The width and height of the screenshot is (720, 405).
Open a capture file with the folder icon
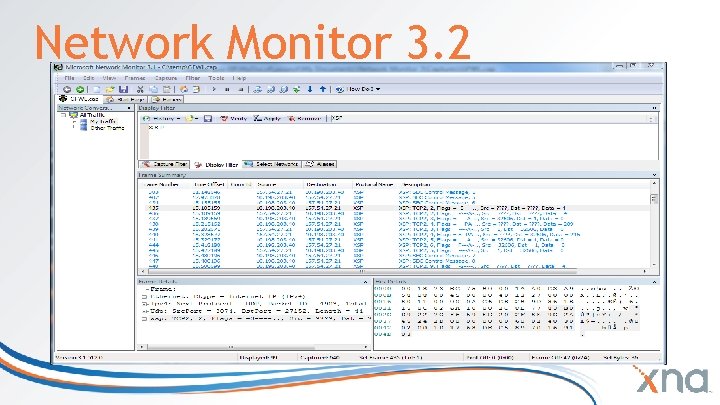110,89
